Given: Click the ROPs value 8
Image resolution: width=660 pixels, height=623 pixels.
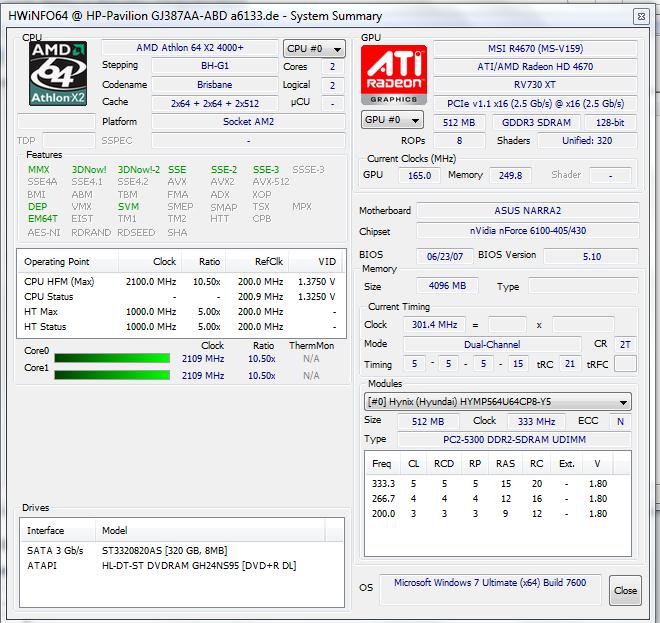Looking at the screenshot, I should click(x=459, y=141).
